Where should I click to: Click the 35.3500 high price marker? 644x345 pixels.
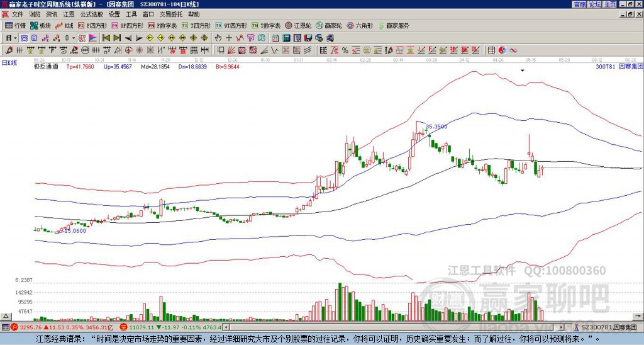[x=436, y=127]
